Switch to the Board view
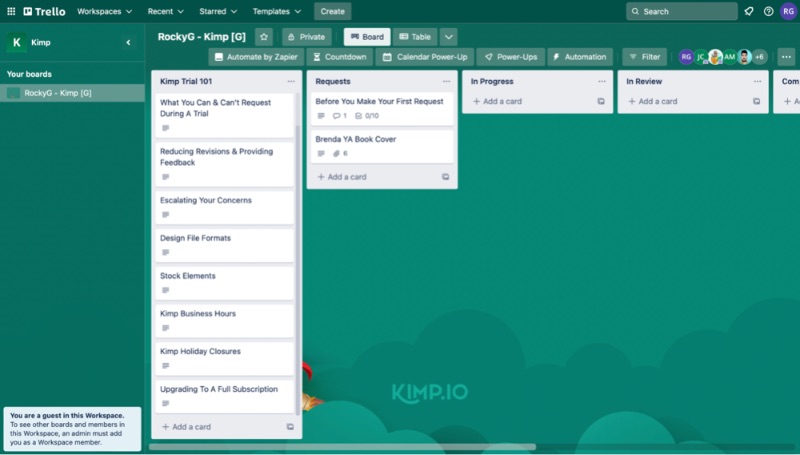The width and height of the screenshot is (800, 455). [367, 37]
